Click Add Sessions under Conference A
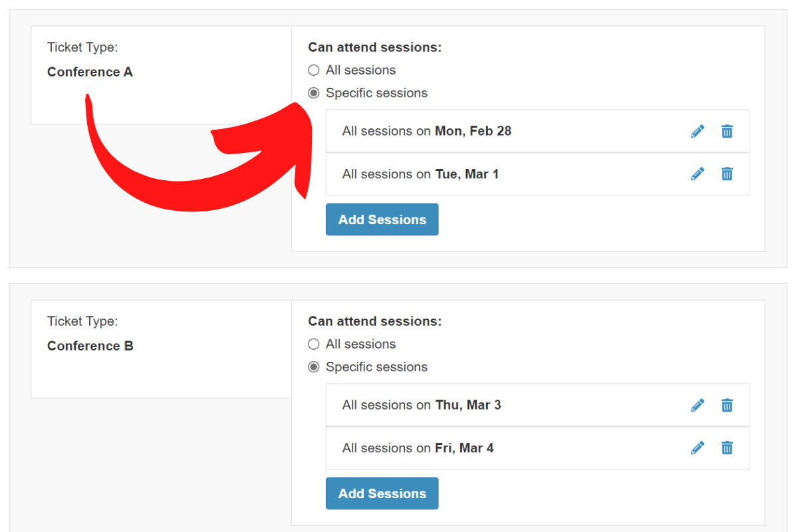 [x=382, y=219]
